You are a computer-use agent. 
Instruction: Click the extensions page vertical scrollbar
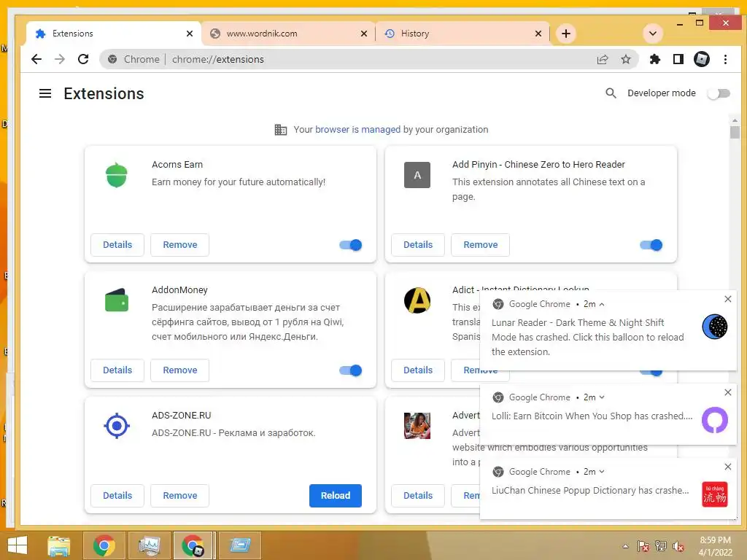734,132
